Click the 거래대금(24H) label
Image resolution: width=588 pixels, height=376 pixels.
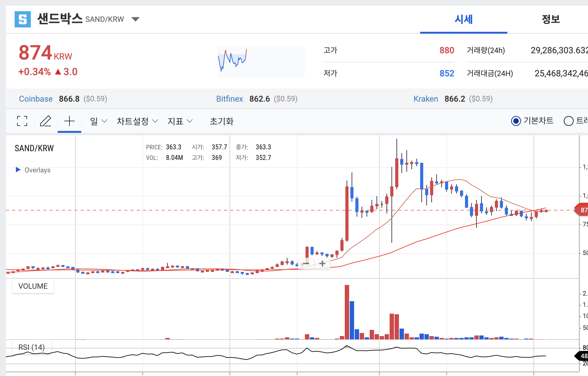coord(490,73)
